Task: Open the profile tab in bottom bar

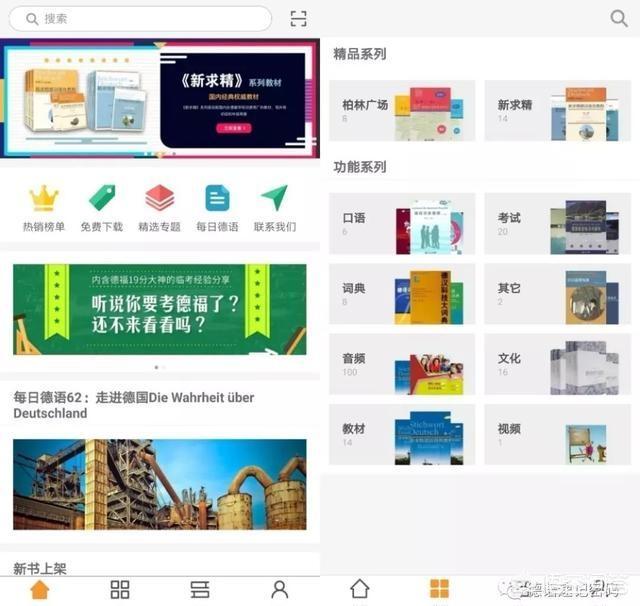Action: click(280, 589)
